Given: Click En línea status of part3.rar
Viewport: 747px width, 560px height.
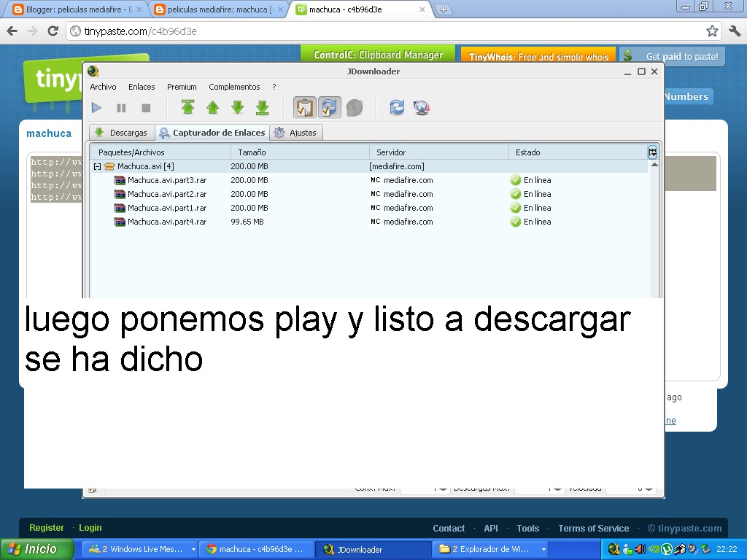Looking at the screenshot, I should 538,180.
